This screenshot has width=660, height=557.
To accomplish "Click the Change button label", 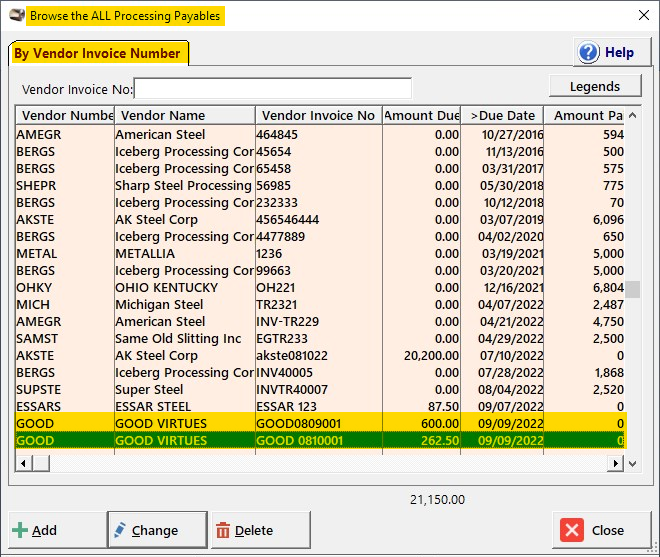I will click(155, 530).
